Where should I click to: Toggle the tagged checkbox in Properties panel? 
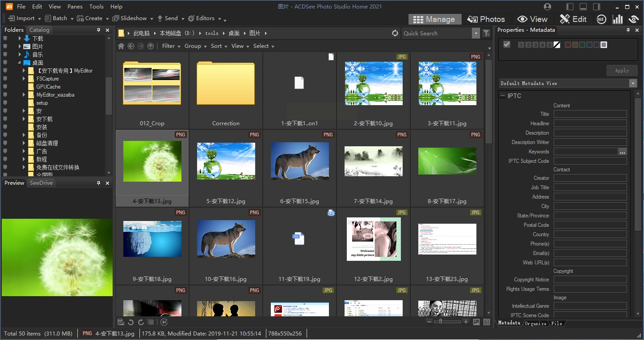point(506,44)
